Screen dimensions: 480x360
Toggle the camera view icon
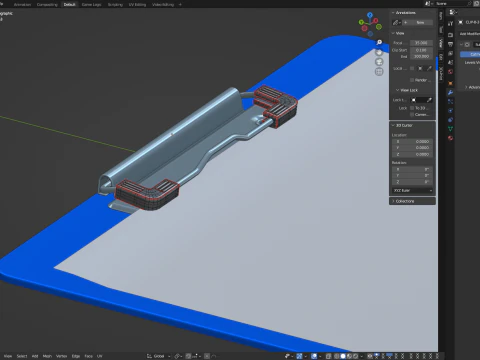point(379,62)
